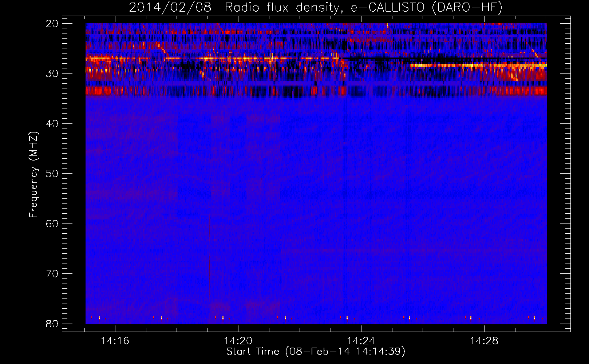Click the frequency tick label '70'
The width and height of the screenshot is (589, 364).
click(52, 274)
